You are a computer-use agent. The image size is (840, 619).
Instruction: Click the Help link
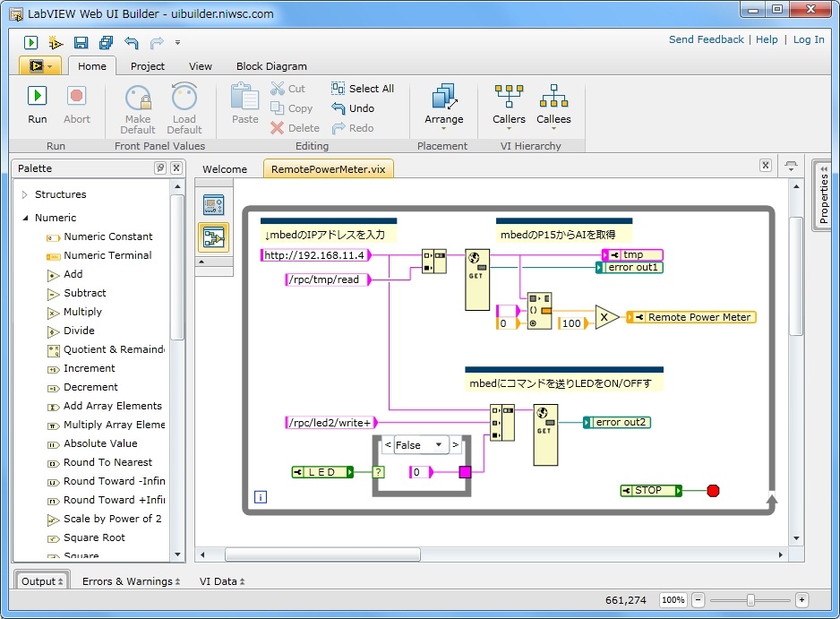[767, 39]
